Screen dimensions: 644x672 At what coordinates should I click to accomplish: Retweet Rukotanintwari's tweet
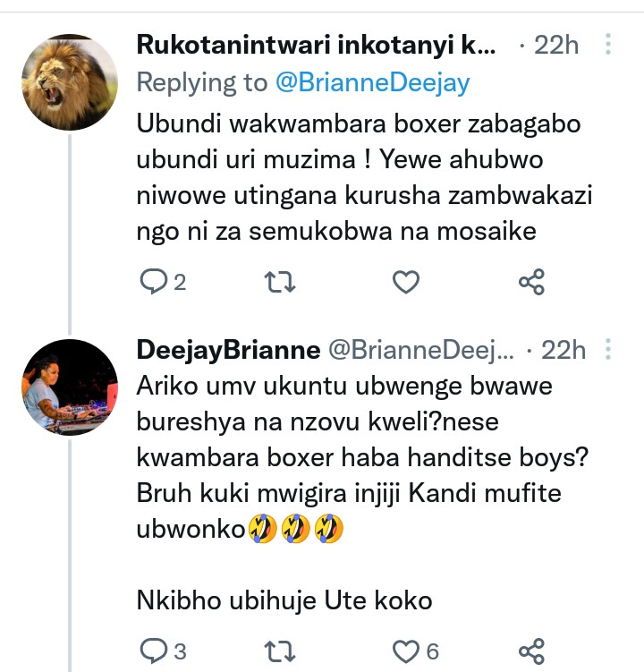(280, 283)
